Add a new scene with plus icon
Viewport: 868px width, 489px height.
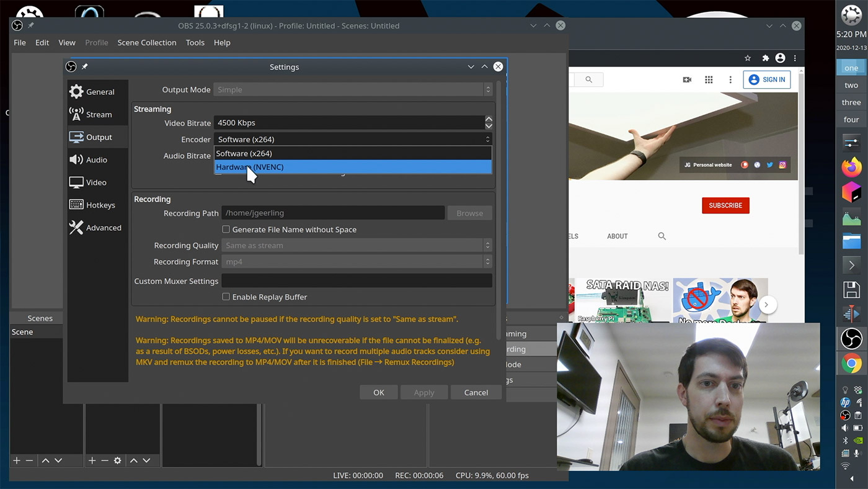[x=17, y=460]
